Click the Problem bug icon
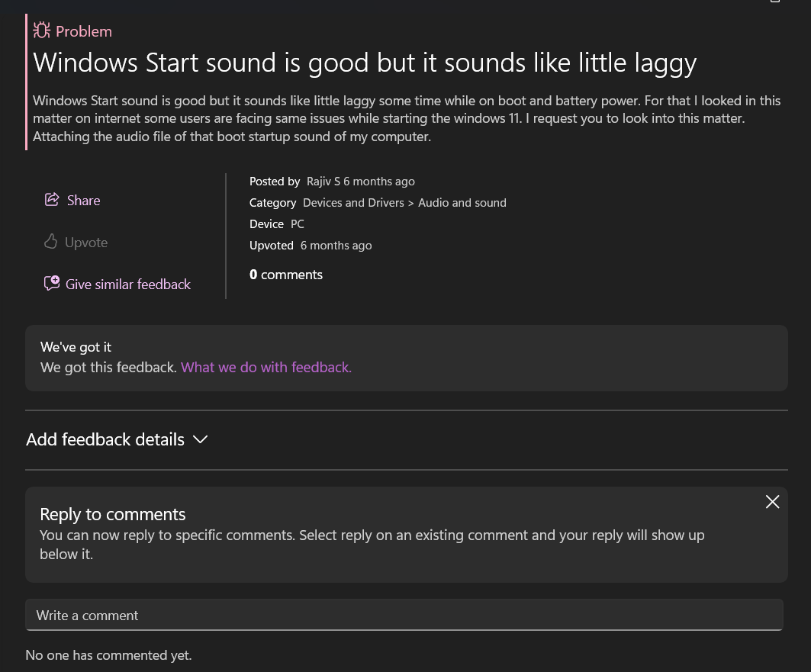The height and width of the screenshot is (672, 811). click(42, 30)
